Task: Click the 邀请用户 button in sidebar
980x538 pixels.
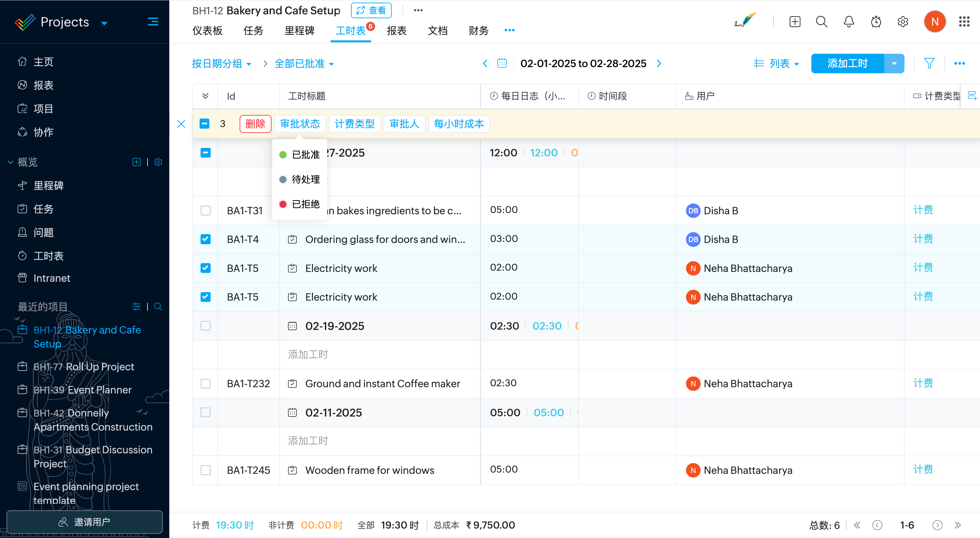Action: (84, 522)
